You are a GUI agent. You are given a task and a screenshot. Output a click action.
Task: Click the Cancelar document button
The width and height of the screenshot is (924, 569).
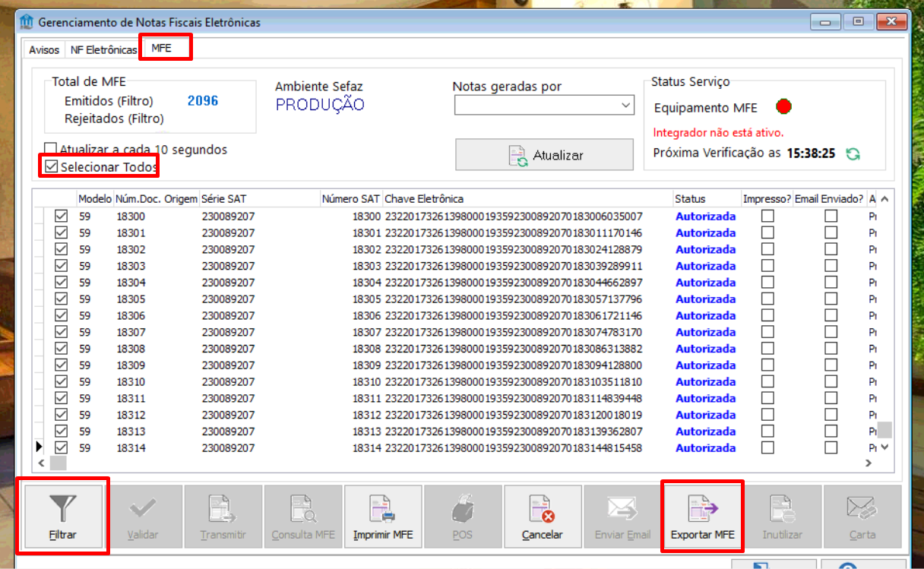(543, 517)
